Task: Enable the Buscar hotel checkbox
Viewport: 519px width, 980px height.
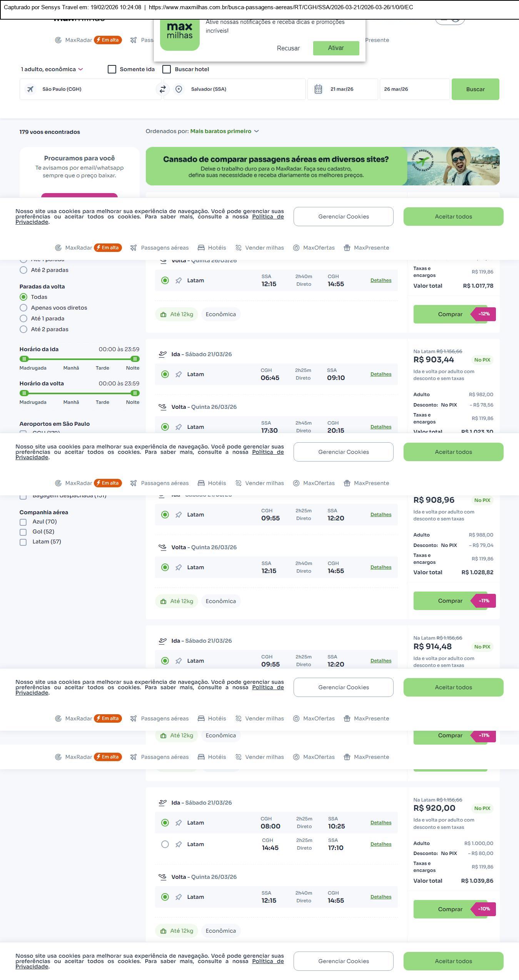Action: point(167,69)
